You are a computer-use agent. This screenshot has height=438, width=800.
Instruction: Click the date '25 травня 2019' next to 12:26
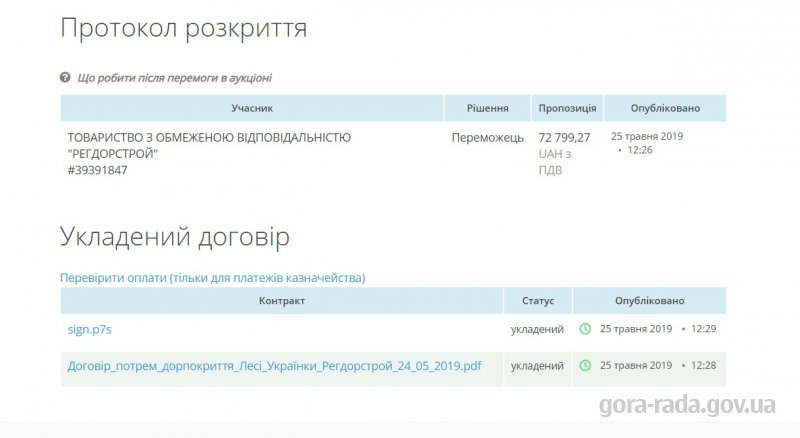(647, 136)
